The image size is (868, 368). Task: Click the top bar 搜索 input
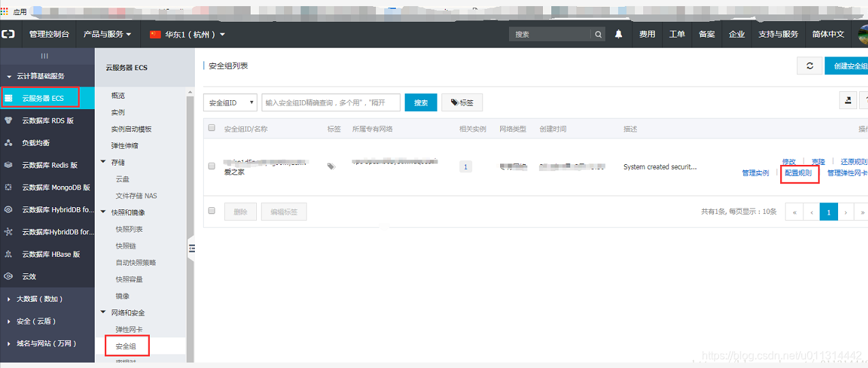pyautogui.click(x=551, y=34)
